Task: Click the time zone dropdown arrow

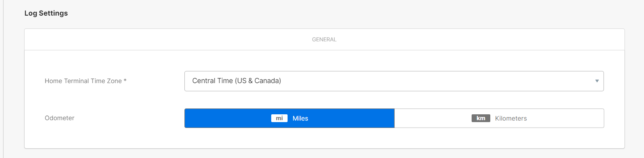Action: (597, 81)
